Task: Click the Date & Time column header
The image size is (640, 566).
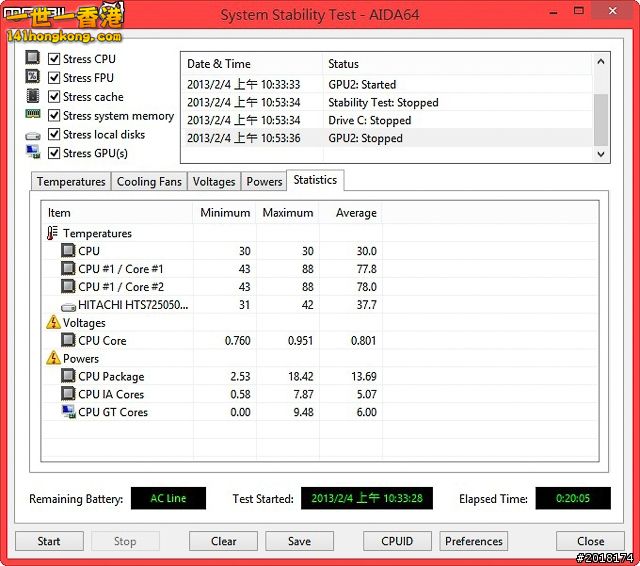Action: 250,64
